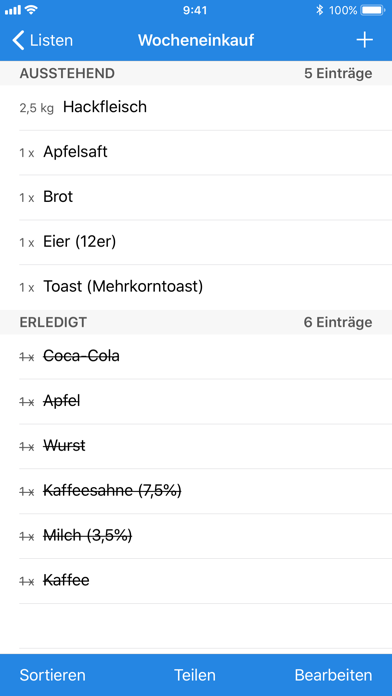Image resolution: width=392 pixels, height=696 pixels.
Task: Tap the back chevron next to Listen
Action: 18,40
